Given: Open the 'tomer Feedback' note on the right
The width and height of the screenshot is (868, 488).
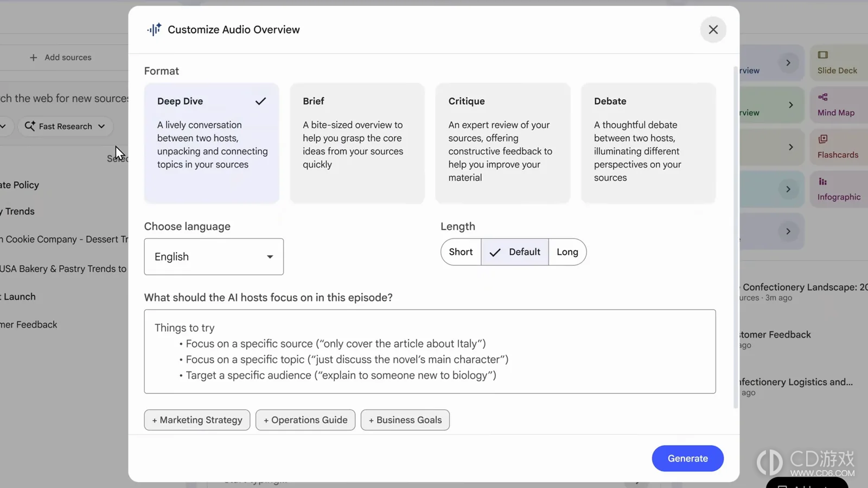Looking at the screenshot, I should [775, 339].
